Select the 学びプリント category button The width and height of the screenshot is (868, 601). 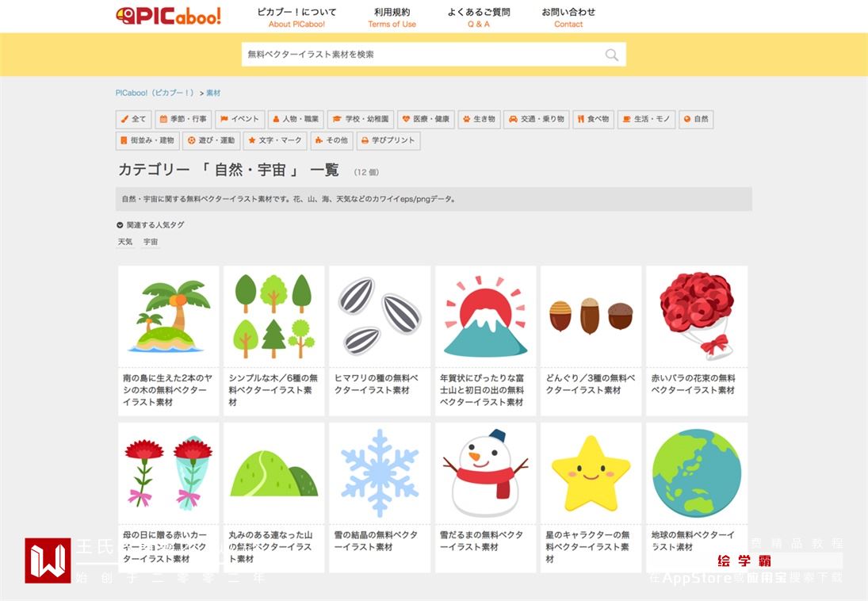[388, 140]
